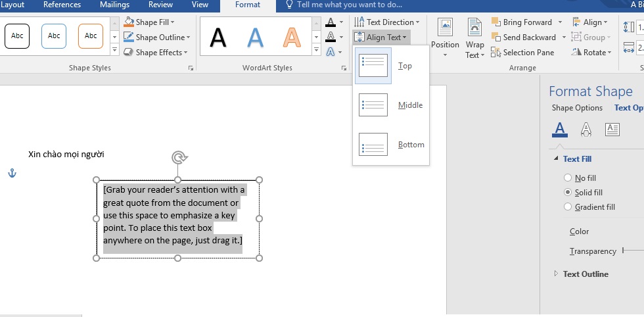Select Text Fill & Outline icon in pane
The width and height of the screenshot is (644, 317).
(x=559, y=130)
